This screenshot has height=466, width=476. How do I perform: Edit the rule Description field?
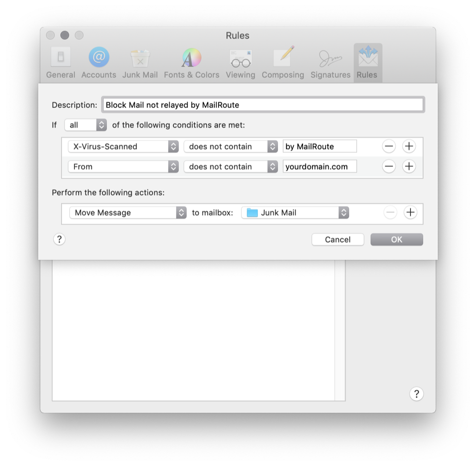pyautogui.click(x=263, y=105)
